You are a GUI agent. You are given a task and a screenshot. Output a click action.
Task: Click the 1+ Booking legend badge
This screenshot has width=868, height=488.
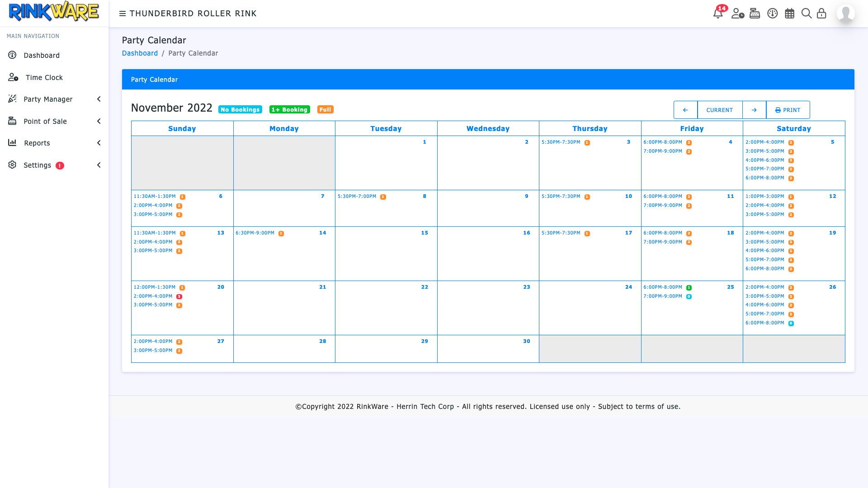click(x=289, y=109)
